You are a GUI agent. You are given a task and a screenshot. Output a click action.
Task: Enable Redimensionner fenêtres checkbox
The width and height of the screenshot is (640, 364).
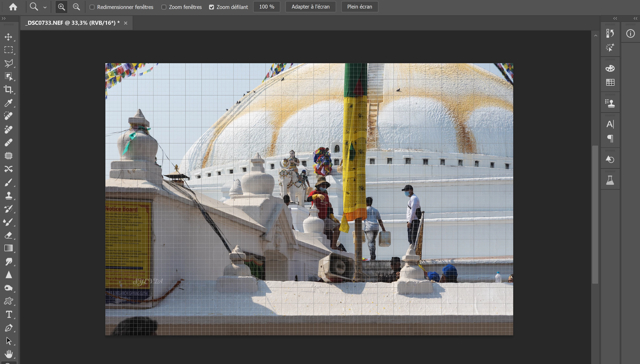(92, 7)
